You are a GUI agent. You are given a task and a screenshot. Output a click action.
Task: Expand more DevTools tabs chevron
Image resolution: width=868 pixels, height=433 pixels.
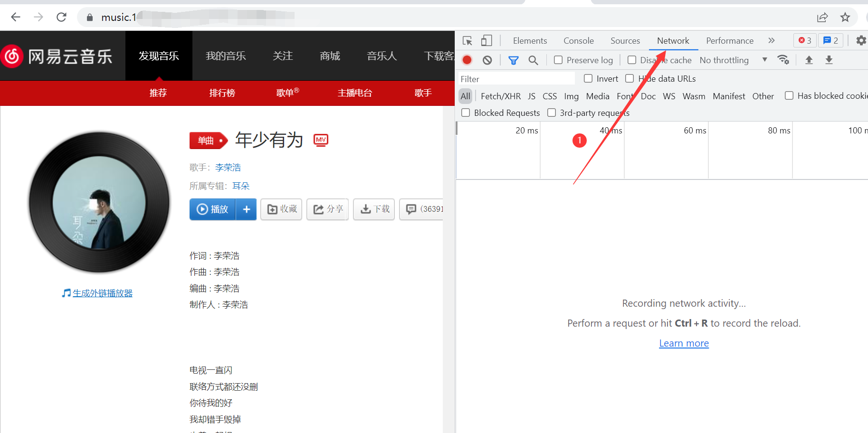[772, 41]
